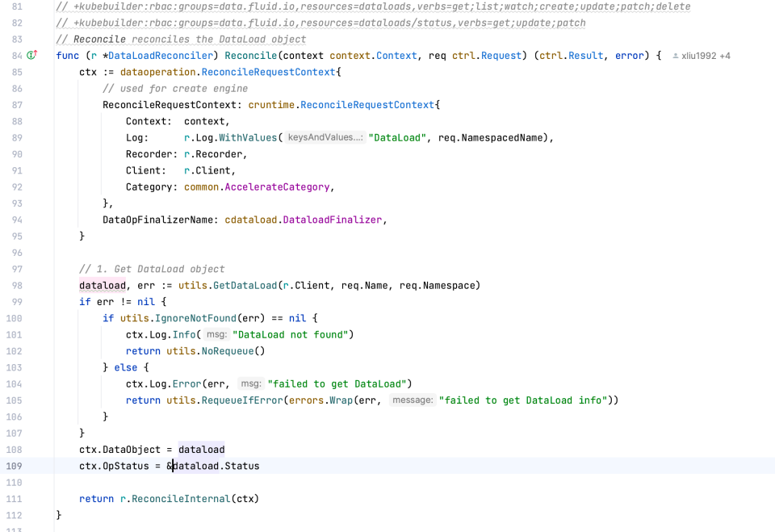Click the keysAndValues inlay hint
This screenshot has height=532, width=775.
pyautogui.click(x=325, y=137)
